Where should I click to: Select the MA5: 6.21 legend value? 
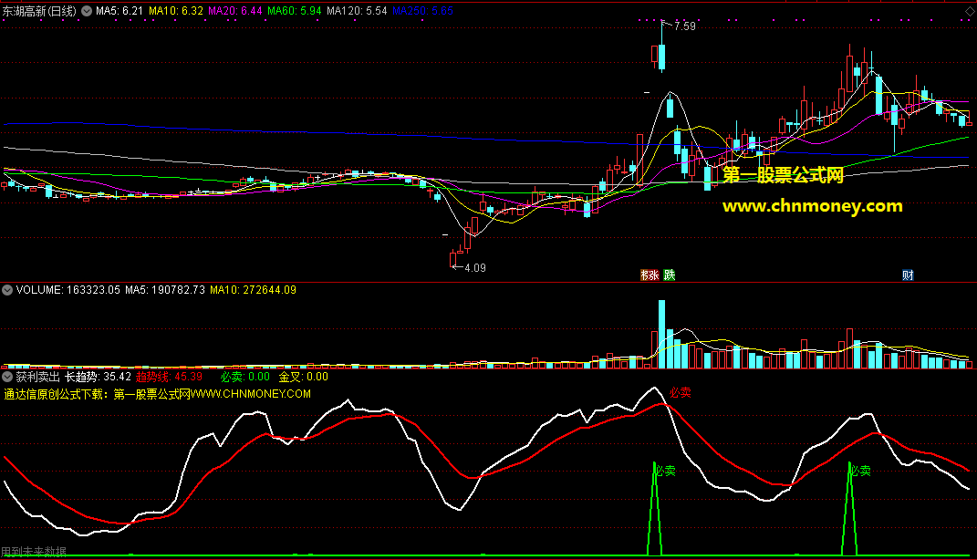(119, 11)
